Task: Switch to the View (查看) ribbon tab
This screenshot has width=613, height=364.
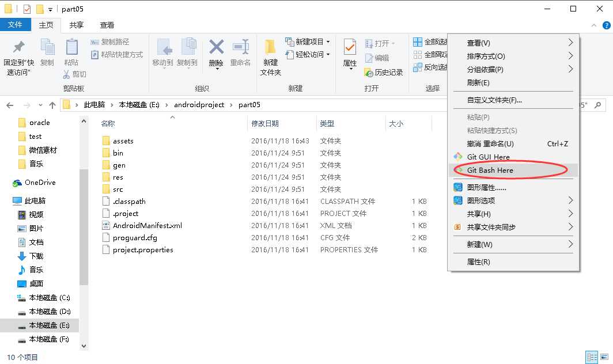Action: click(107, 25)
